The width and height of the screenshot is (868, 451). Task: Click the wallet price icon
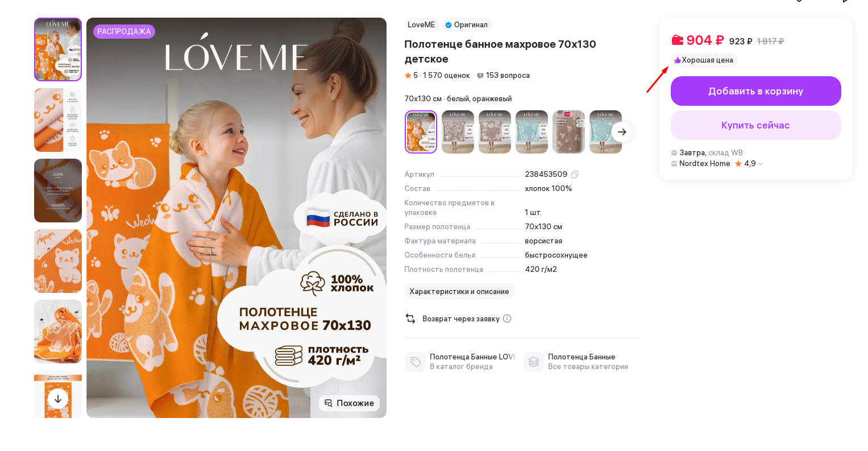[x=677, y=40]
